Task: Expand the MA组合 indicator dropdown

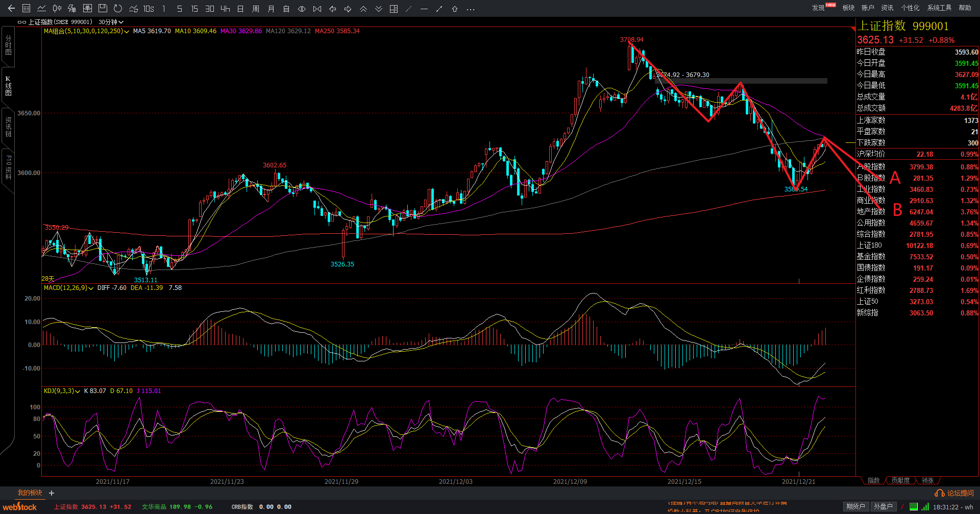Action: pyautogui.click(x=127, y=32)
